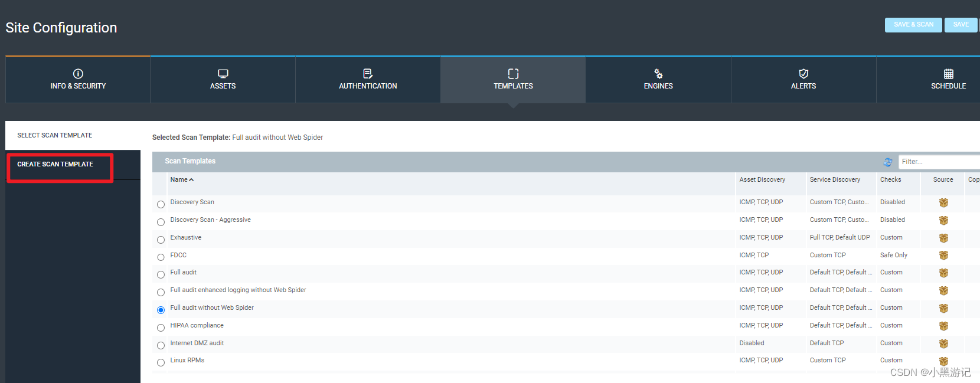The image size is (980, 383).
Task: Click Safe Only checks cell for FDCC
Action: click(x=893, y=256)
